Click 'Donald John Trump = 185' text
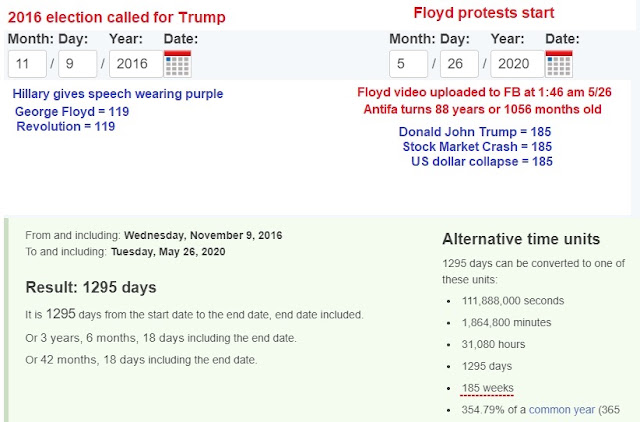This screenshot has height=422, width=640. pos(475,132)
